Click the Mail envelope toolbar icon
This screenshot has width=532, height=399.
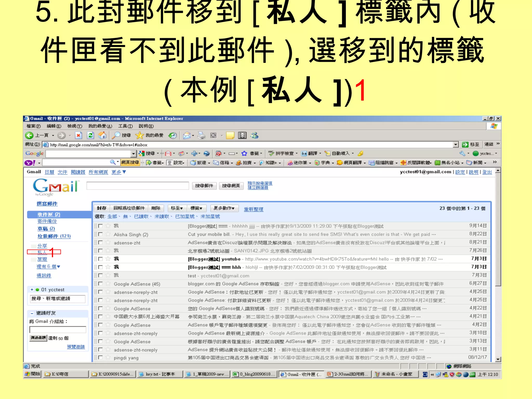[x=187, y=135]
